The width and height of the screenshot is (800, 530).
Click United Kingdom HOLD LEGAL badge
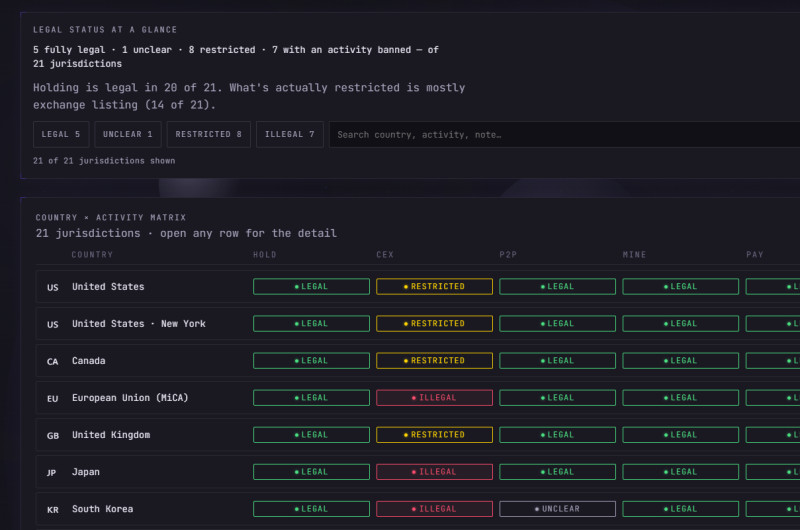311,435
